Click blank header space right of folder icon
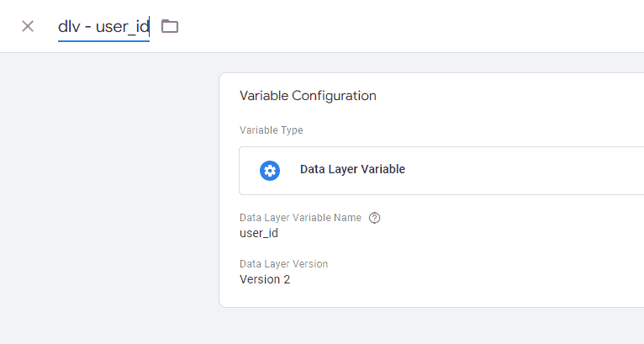 coord(411,26)
